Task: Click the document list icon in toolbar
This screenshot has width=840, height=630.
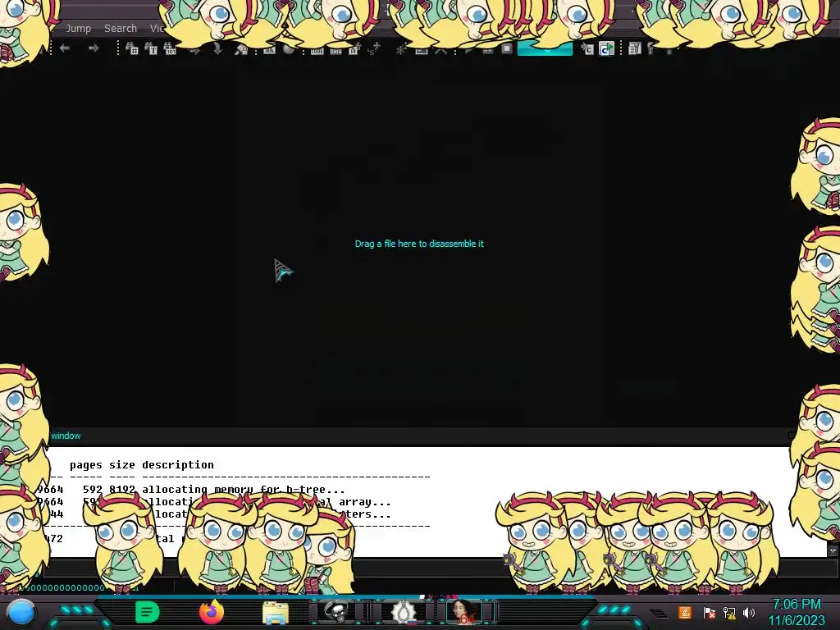Action: (x=635, y=48)
